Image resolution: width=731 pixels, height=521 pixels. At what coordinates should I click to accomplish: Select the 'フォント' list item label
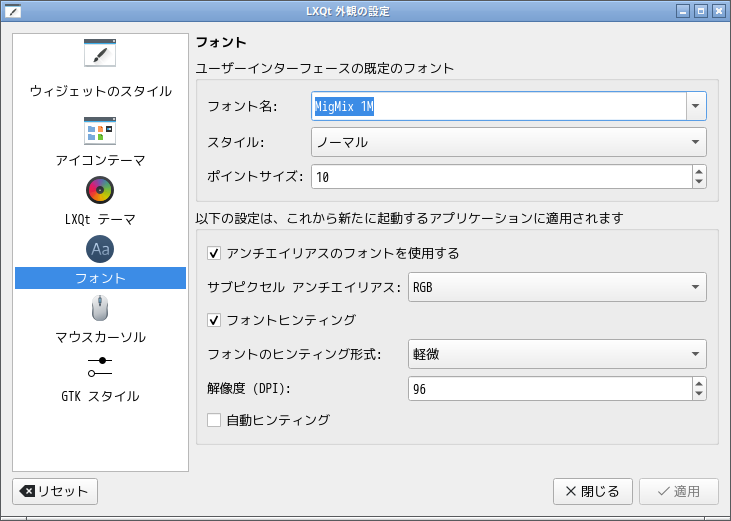tap(100, 278)
